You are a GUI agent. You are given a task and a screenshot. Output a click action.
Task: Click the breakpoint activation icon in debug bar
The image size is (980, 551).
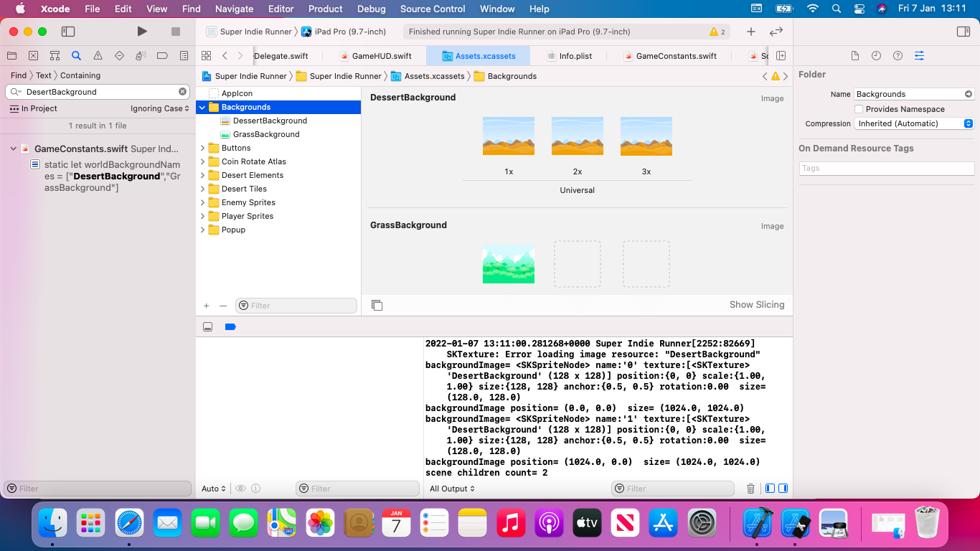click(x=230, y=326)
